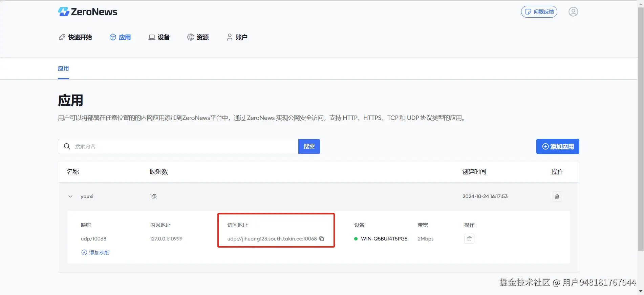
Task: Open the 资源 menu item
Action: (198, 37)
